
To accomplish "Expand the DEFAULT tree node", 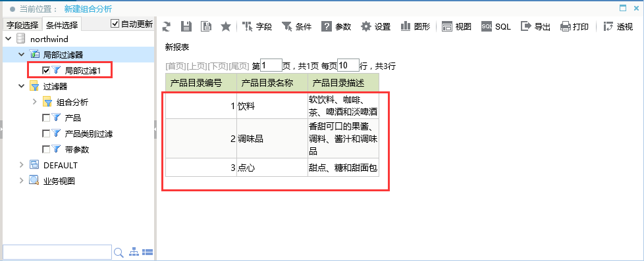I will pos(21,165).
